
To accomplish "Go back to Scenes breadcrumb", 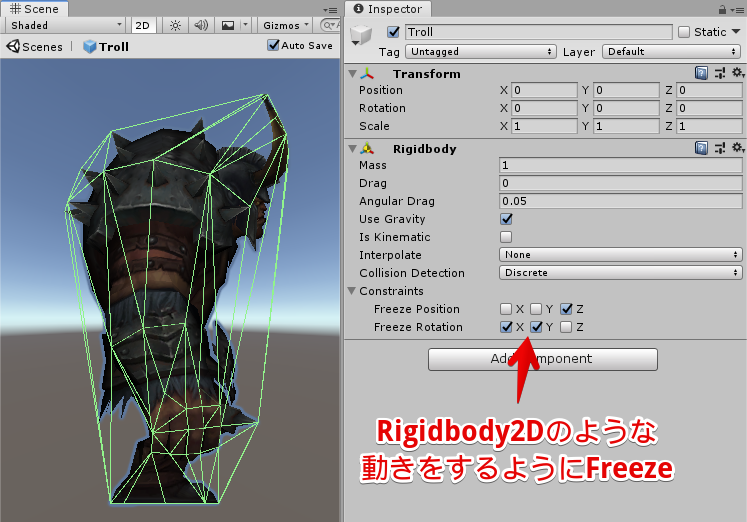I will 42,47.
